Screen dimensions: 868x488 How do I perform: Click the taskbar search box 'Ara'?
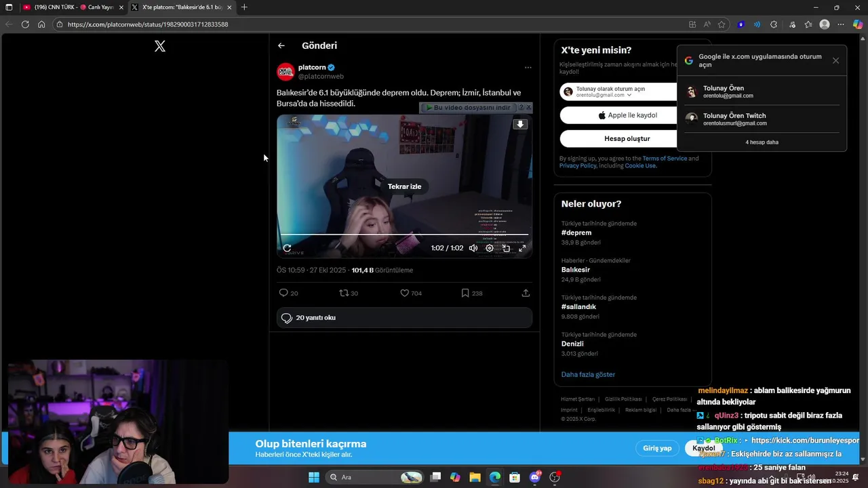pyautogui.click(x=374, y=477)
